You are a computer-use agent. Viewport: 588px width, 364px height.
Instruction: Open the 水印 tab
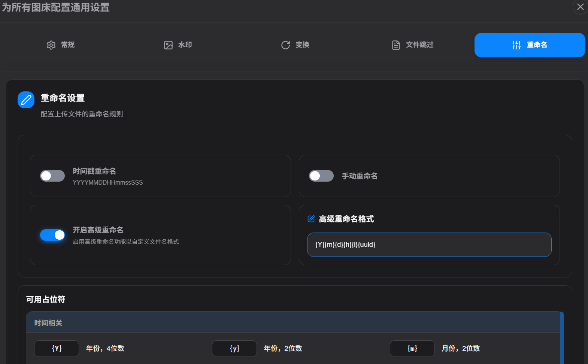tap(178, 45)
